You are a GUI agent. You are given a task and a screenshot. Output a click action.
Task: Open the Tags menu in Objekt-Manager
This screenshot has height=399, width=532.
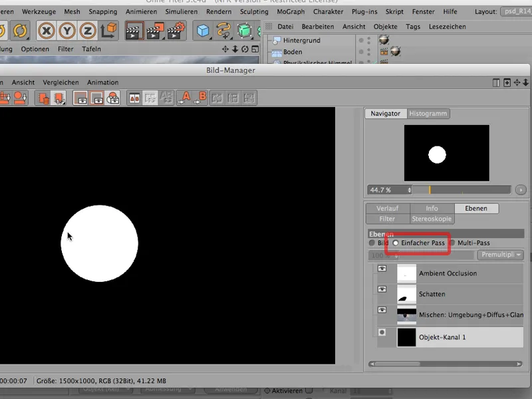[x=413, y=27]
